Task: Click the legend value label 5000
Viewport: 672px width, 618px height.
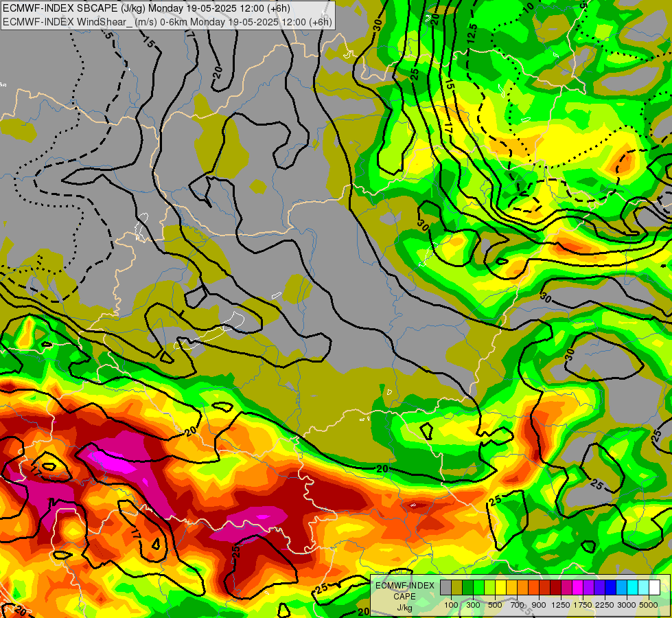Action: click(649, 605)
